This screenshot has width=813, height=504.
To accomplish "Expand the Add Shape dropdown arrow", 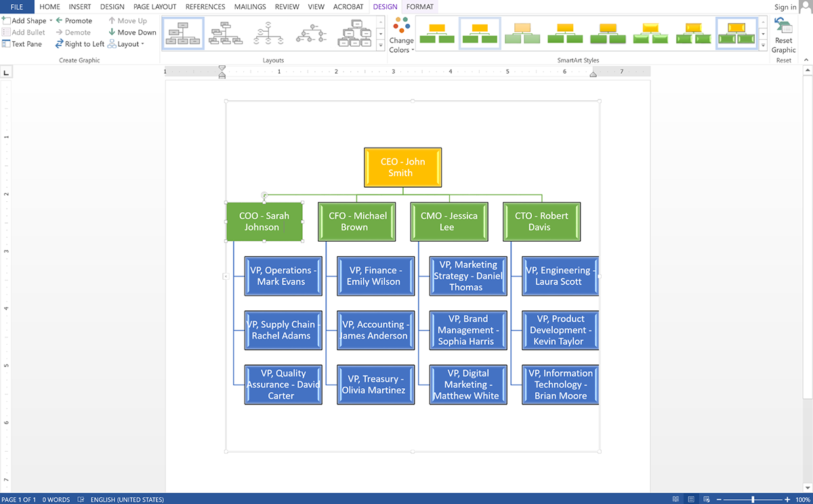I will click(x=51, y=21).
